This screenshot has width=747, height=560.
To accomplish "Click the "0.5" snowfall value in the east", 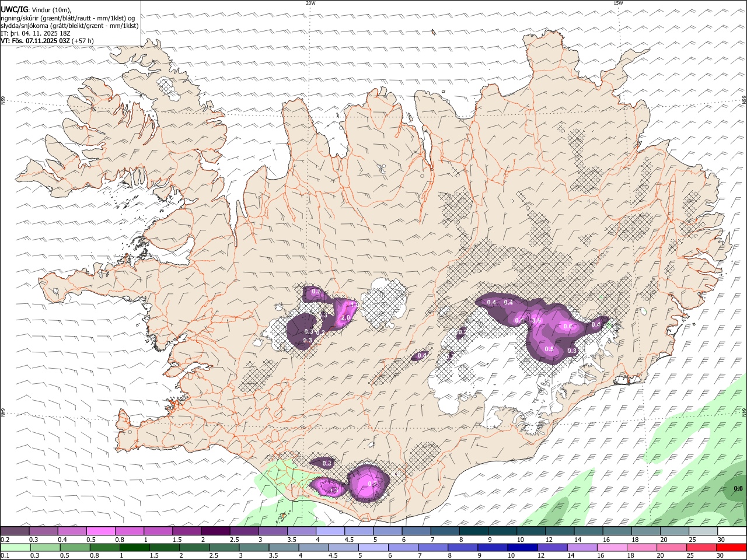I will point(549,349).
